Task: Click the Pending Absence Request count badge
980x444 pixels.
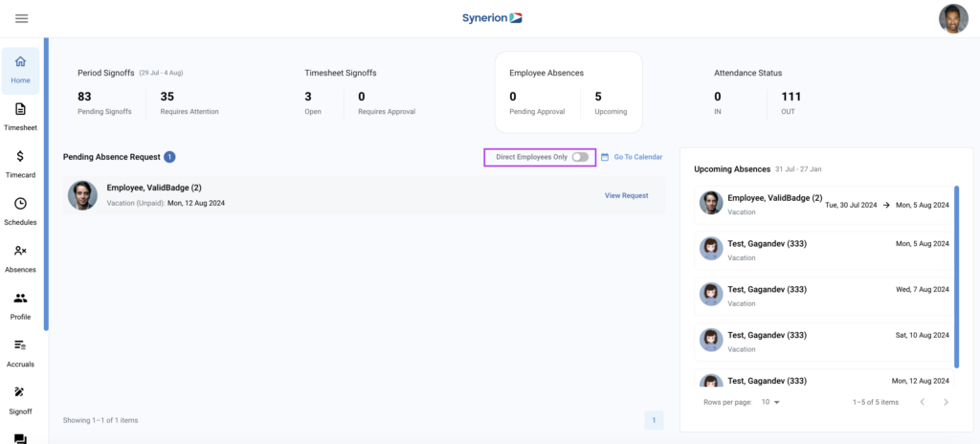Action: tap(169, 157)
